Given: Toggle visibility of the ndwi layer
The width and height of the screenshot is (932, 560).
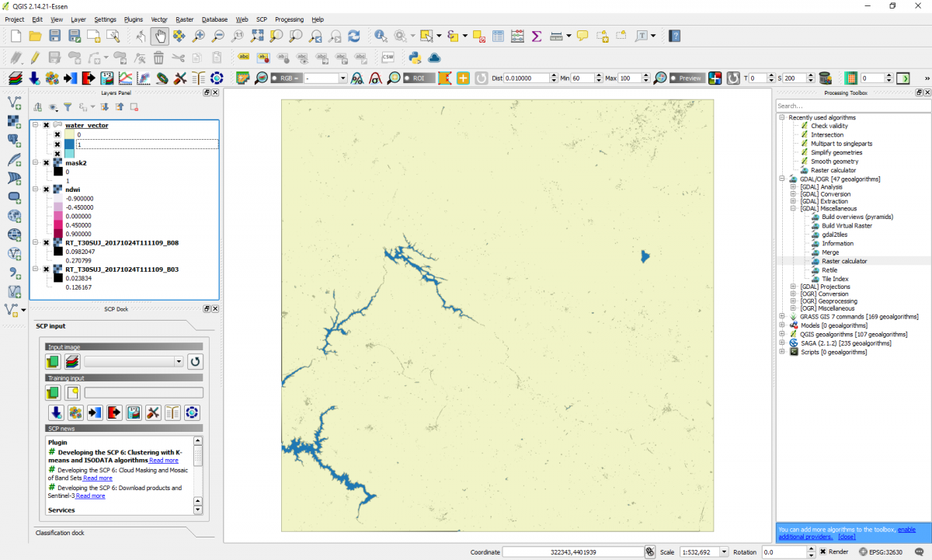Looking at the screenshot, I should tap(47, 190).
